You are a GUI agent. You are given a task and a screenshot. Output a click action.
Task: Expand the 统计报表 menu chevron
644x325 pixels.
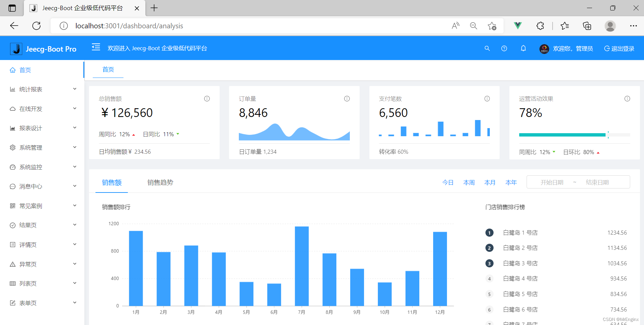tap(75, 89)
